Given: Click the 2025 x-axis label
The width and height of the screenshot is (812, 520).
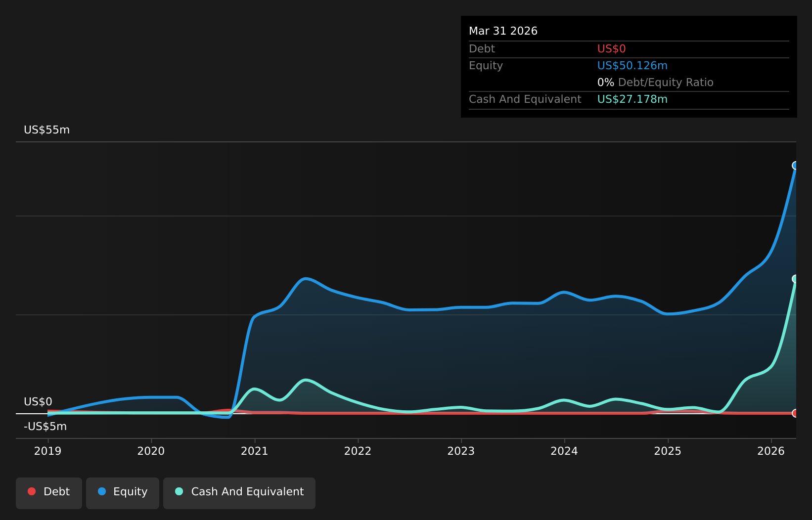Looking at the screenshot, I should (x=668, y=451).
